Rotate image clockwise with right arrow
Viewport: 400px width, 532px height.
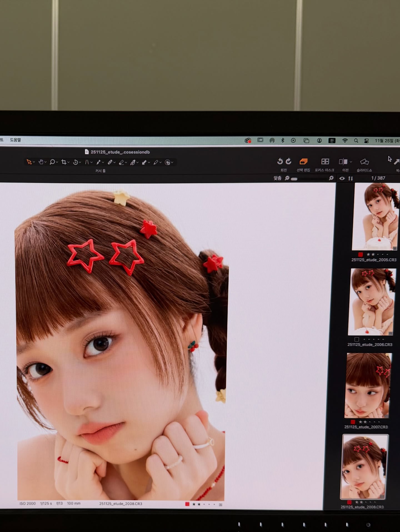point(289,161)
